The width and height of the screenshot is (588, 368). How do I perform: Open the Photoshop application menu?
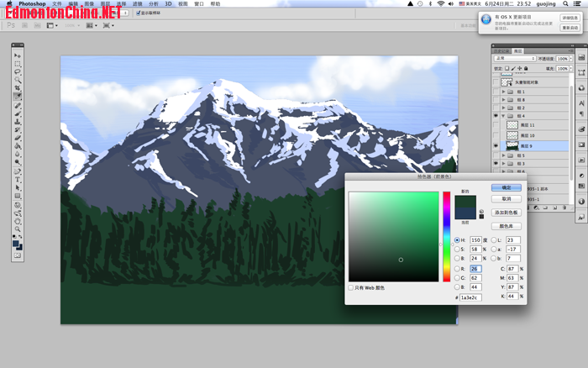(x=32, y=4)
